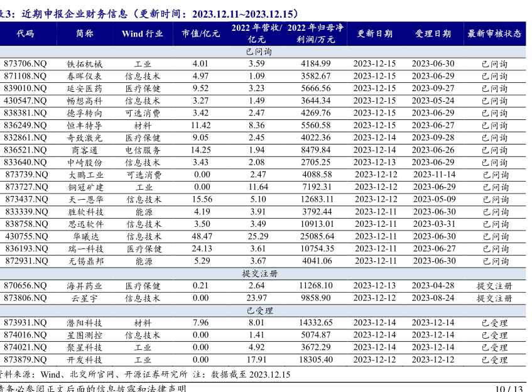Select company name 星图测控
Viewport: 532px width, 392px height.
85,335
